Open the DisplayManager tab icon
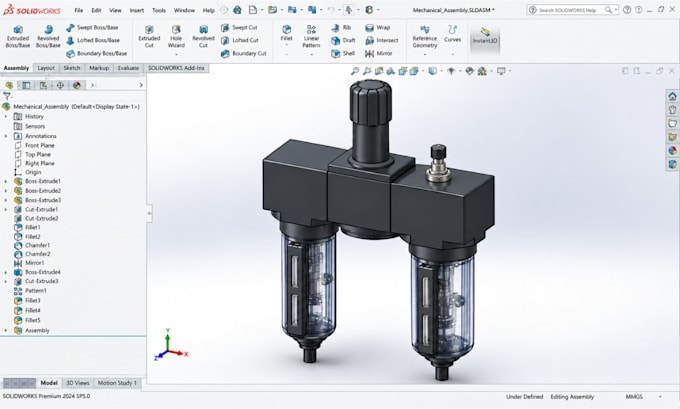Screen dimensions: 680x409 click(x=77, y=85)
